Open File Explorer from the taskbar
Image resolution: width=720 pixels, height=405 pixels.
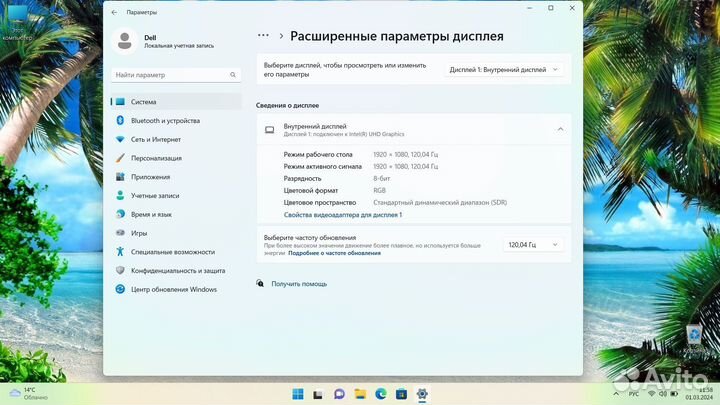pos(360,394)
